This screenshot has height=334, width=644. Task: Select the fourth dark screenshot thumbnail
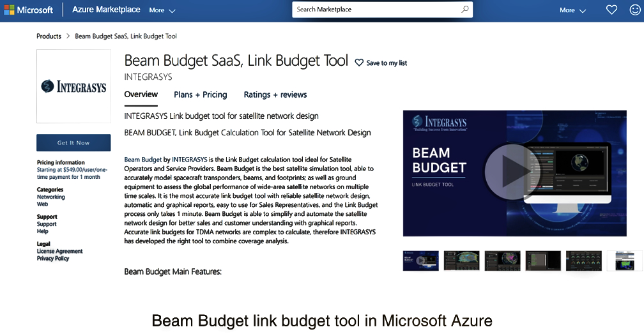click(x=543, y=261)
